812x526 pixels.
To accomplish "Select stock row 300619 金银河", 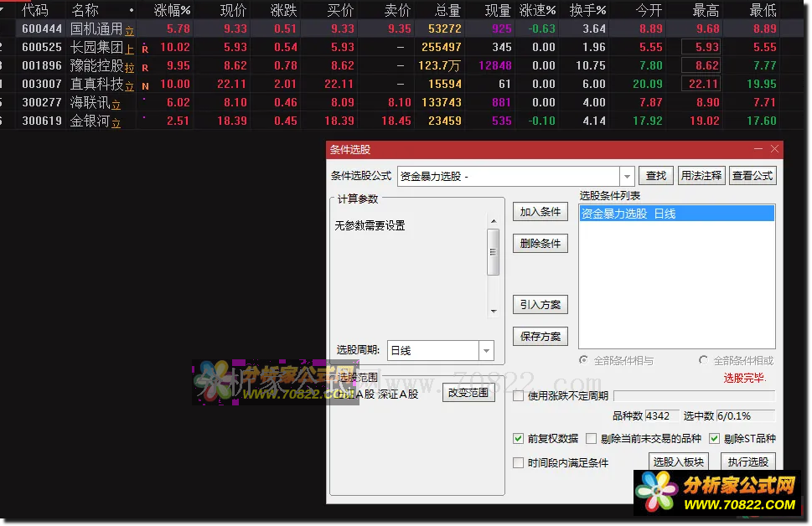I will (402, 121).
